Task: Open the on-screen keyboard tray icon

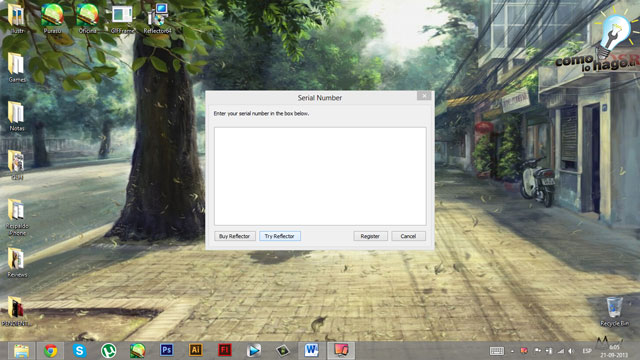Action: pyautogui.click(x=497, y=351)
